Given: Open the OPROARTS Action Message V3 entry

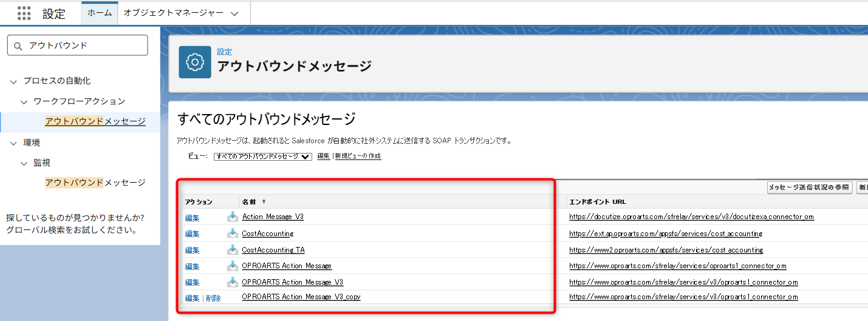Looking at the screenshot, I should (293, 282).
